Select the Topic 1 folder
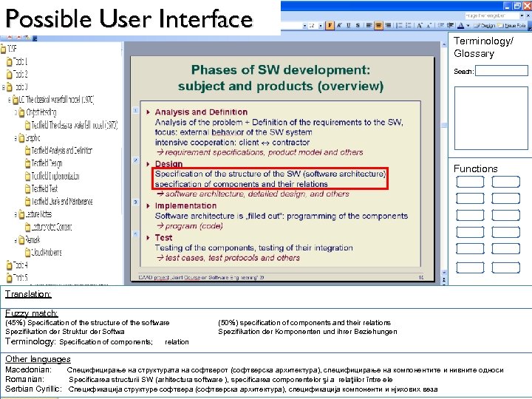The height and width of the screenshot is (399, 532). point(17,62)
